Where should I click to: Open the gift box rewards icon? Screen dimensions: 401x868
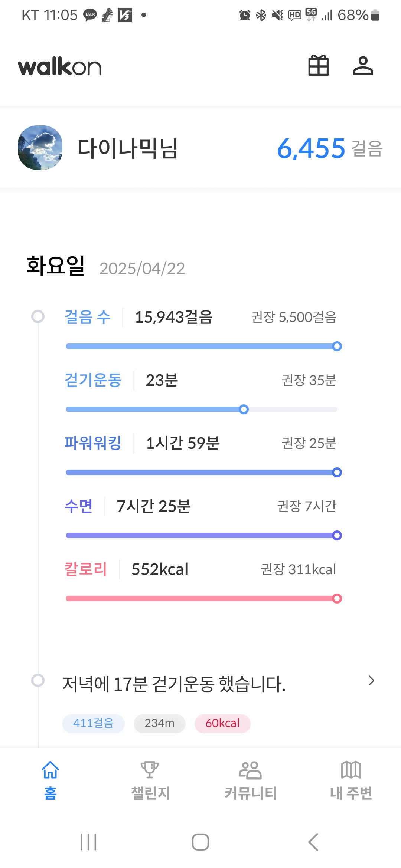[319, 66]
